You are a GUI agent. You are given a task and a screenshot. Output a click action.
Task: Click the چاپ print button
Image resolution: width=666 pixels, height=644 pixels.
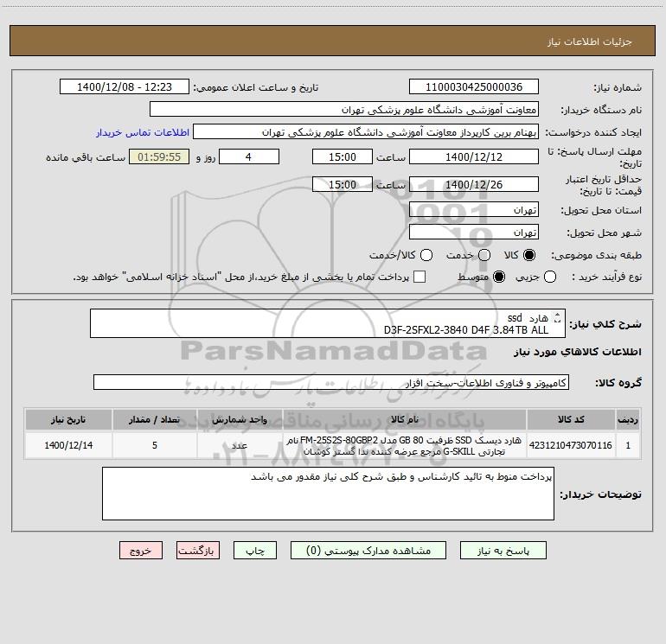pos(255,551)
